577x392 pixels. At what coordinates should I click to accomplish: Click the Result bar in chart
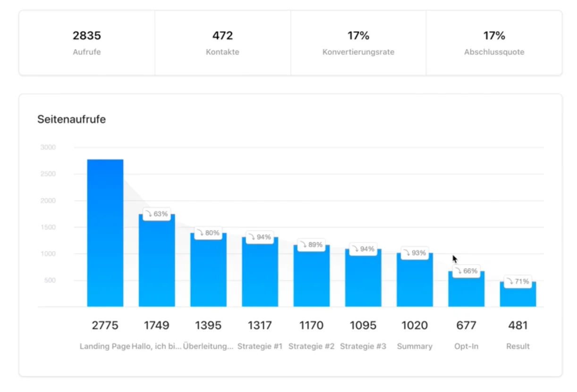coord(518,297)
